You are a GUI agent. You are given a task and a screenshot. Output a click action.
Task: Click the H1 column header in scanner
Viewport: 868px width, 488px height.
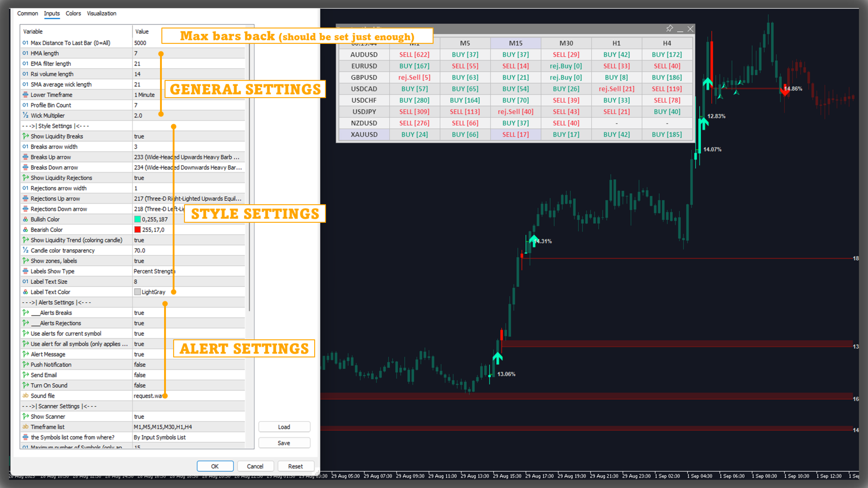(x=617, y=43)
